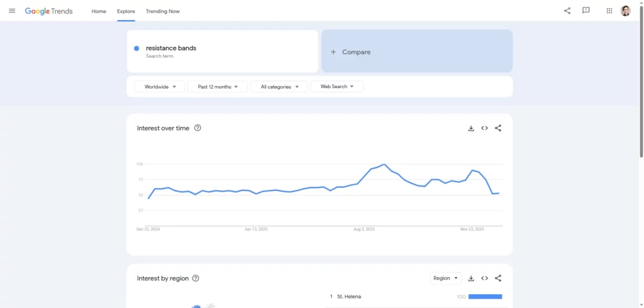This screenshot has height=308, width=644.
Task: Download Interest by region CSV
Action: coord(471,278)
